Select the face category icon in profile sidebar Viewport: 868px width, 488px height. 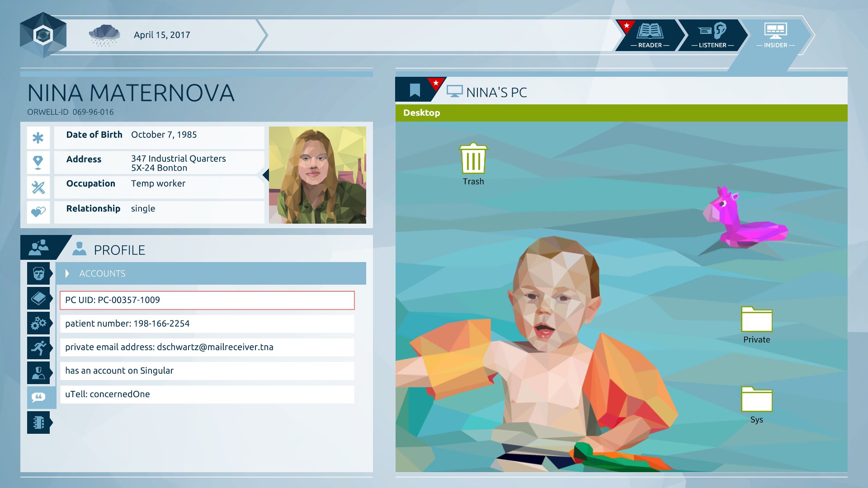[39, 273]
